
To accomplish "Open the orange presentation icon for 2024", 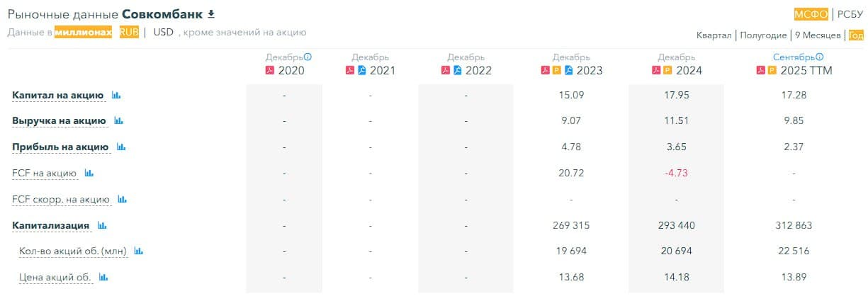I will (667, 70).
